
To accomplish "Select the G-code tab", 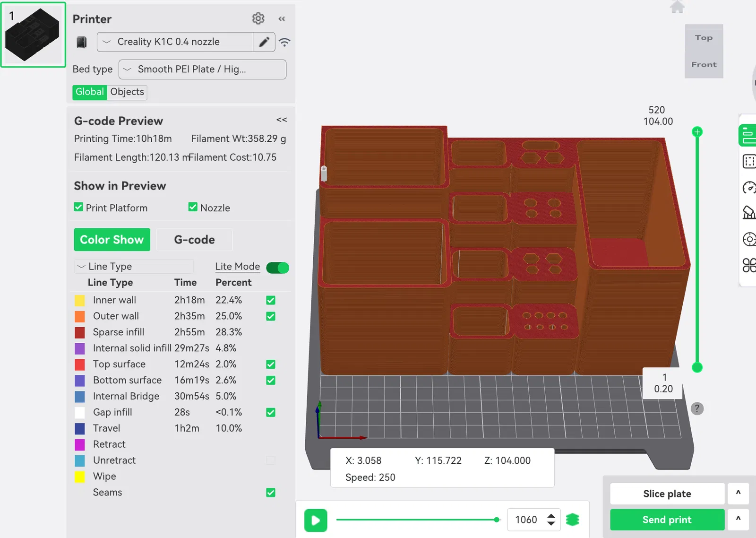I will [x=194, y=240].
